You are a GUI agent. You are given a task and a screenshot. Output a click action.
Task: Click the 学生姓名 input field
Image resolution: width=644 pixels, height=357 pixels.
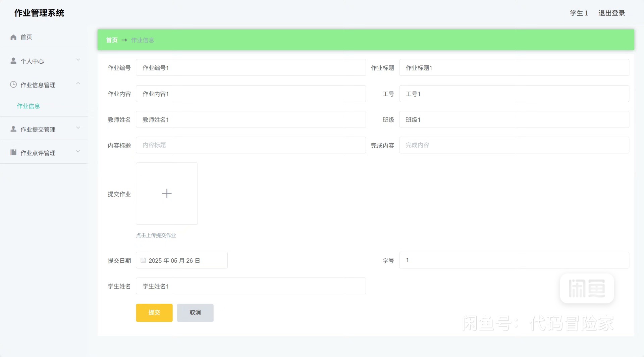click(251, 286)
